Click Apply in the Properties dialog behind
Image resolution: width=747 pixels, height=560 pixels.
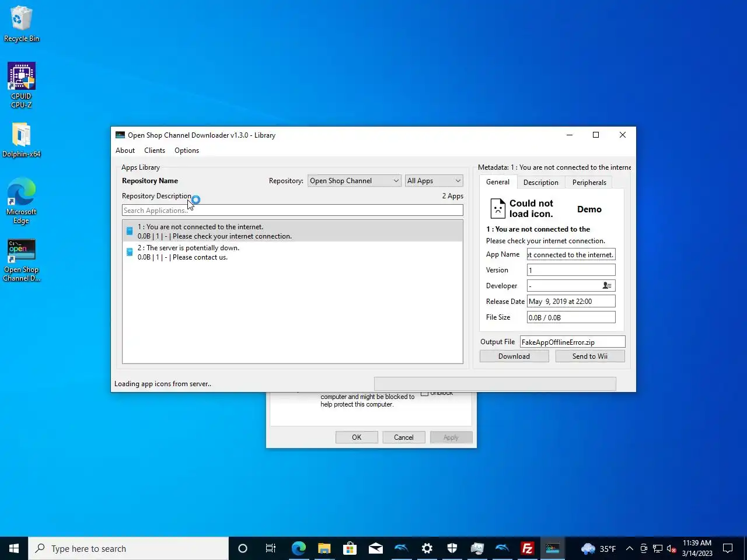click(x=451, y=437)
